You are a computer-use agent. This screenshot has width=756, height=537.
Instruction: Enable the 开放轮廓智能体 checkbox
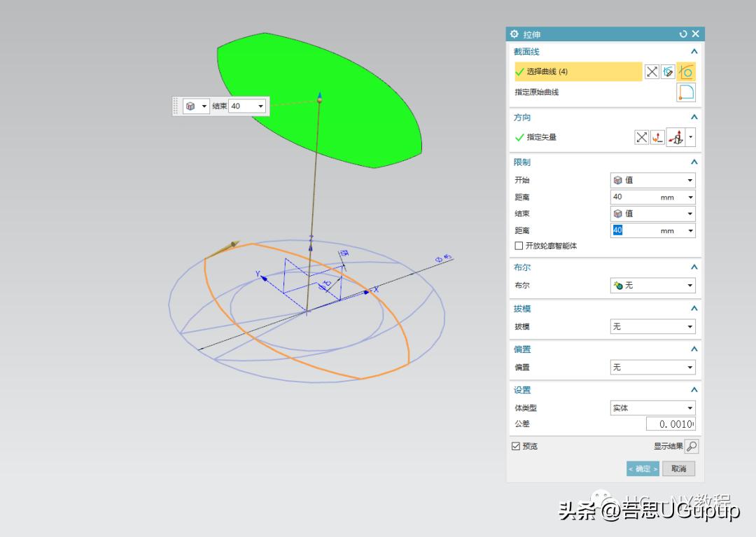(519, 245)
